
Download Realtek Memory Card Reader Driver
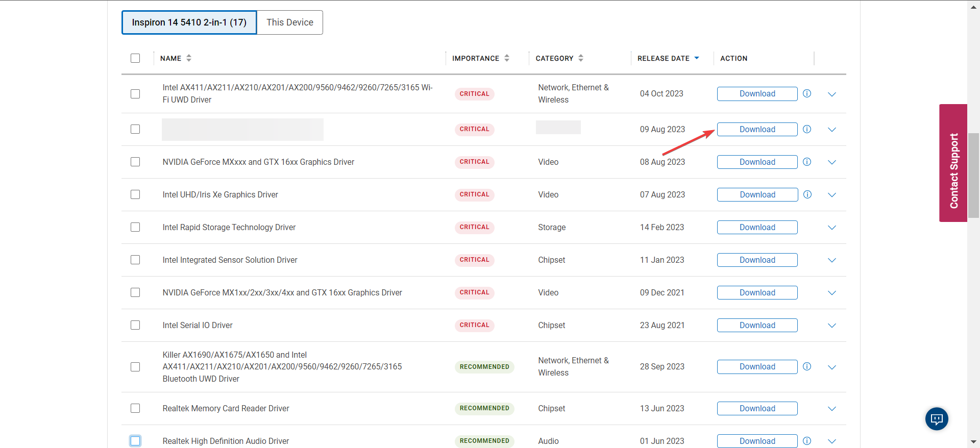click(x=757, y=409)
